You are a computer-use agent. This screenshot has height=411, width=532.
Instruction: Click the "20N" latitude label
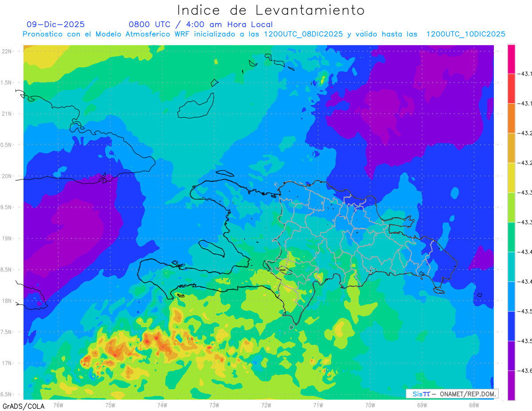[7, 176]
